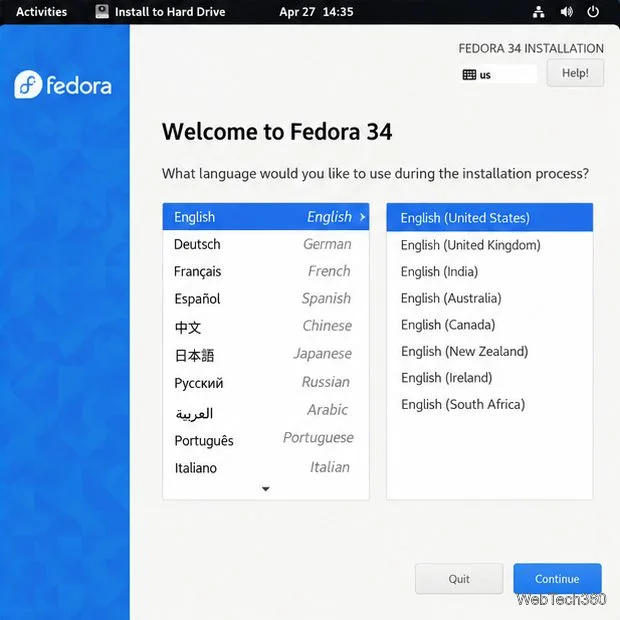Click the Continue button
The width and height of the screenshot is (620, 620).
pyautogui.click(x=557, y=578)
